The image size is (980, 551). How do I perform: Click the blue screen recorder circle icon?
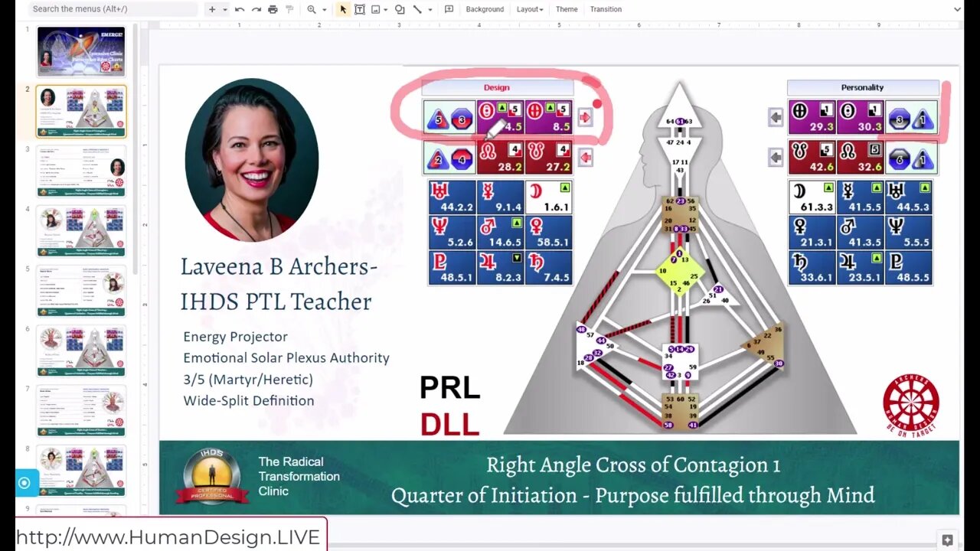(x=24, y=483)
